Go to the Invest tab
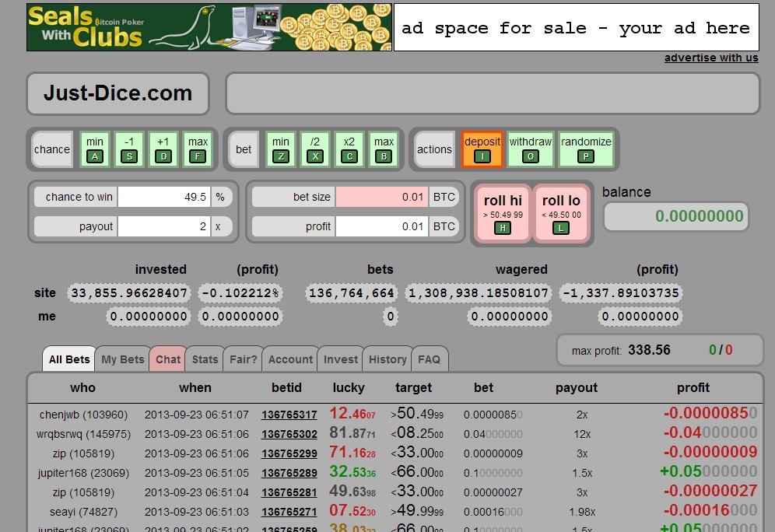The height and width of the screenshot is (532, 775). click(341, 359)
